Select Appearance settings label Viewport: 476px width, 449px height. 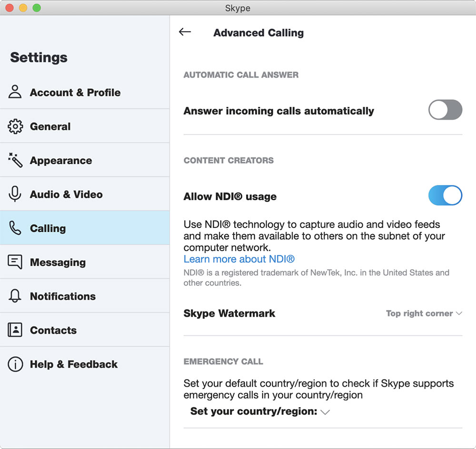[61, 160]
